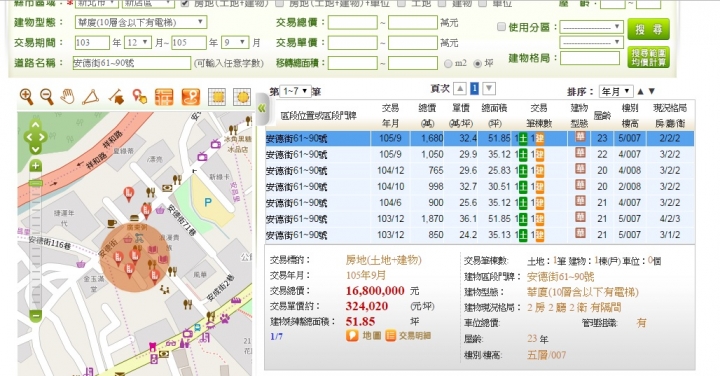The height and width of the screenshot is (376, 720).
Task: Click the 16,800,000 total price value
Action: [375, 291]
